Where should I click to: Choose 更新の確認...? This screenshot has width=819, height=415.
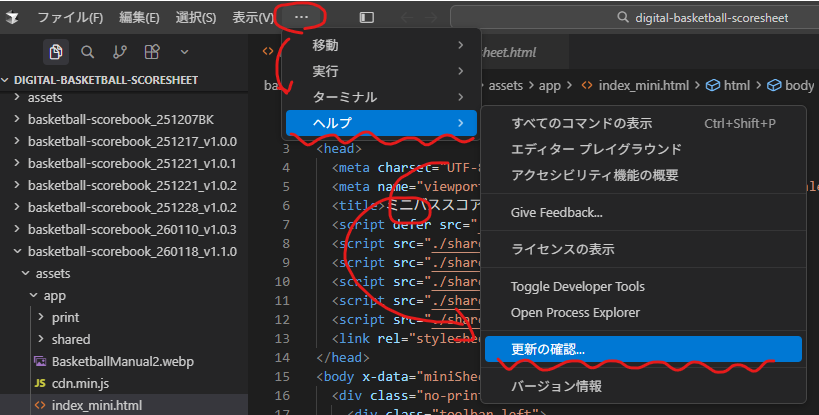click(x=643, y=349)
